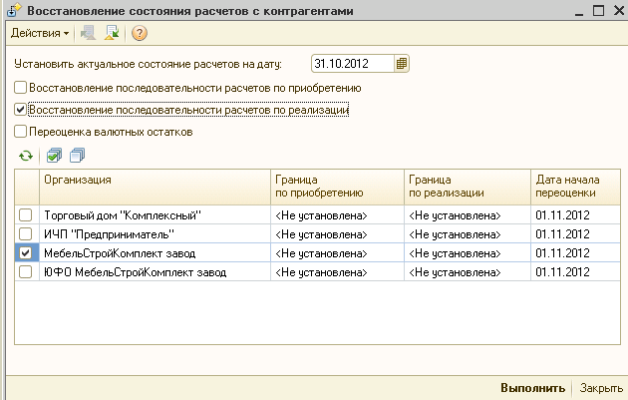Click the 1C window icon in title bar
Screen dimensions: 628x400
click(x=13, y=10)
